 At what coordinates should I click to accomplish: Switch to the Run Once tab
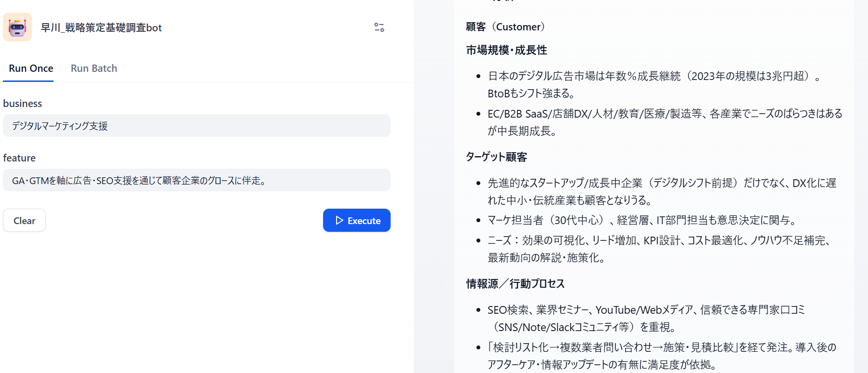(31, 68)
